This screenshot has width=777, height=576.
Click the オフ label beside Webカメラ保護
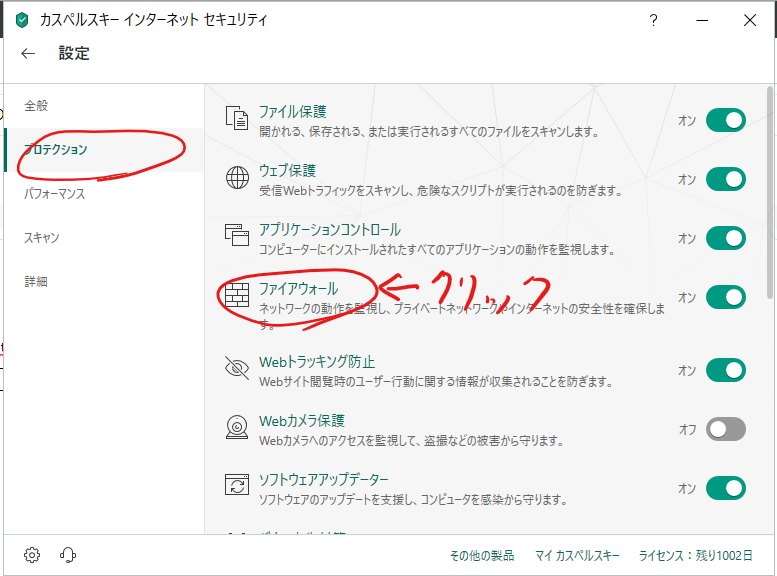[x=687, y=429]
